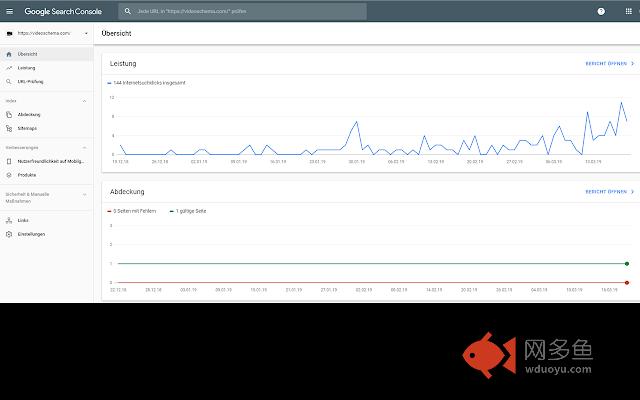The width and height of the screenshot is (640, 400).
Task: Expand Sicherheit & Manuelle Maßnahmen section
Action: [x=84, y=195]
